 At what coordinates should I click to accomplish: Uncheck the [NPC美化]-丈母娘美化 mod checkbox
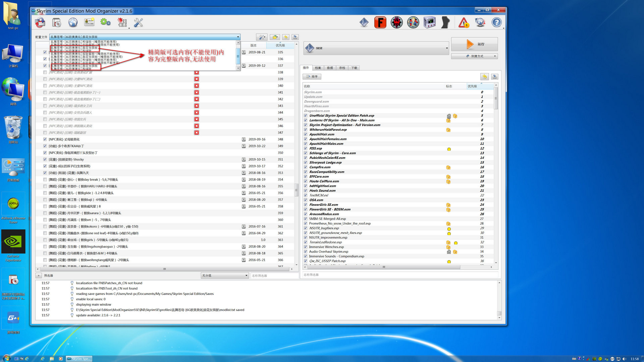(45, 139)
